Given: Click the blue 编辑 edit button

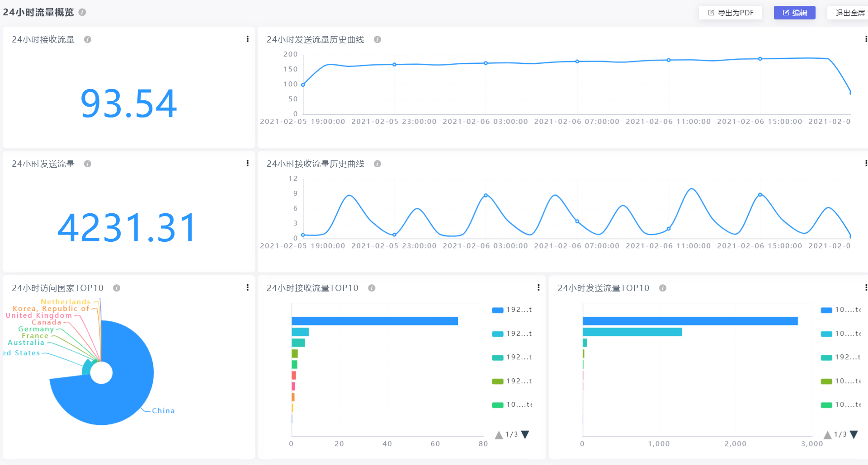Looking at the screenshot, I should coord(795,13).
